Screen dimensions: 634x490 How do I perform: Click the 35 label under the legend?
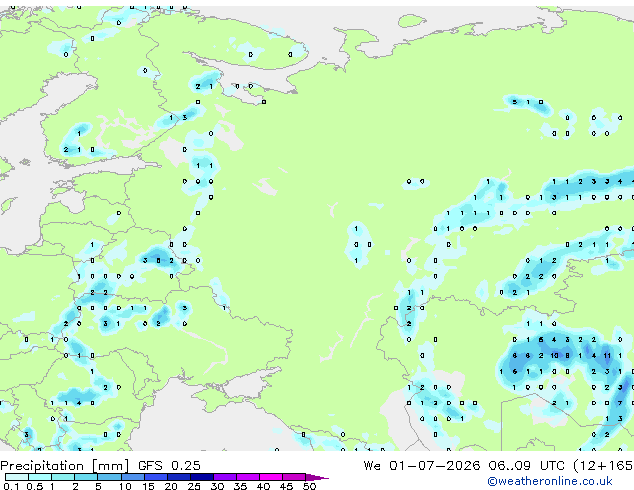[240, 486]
